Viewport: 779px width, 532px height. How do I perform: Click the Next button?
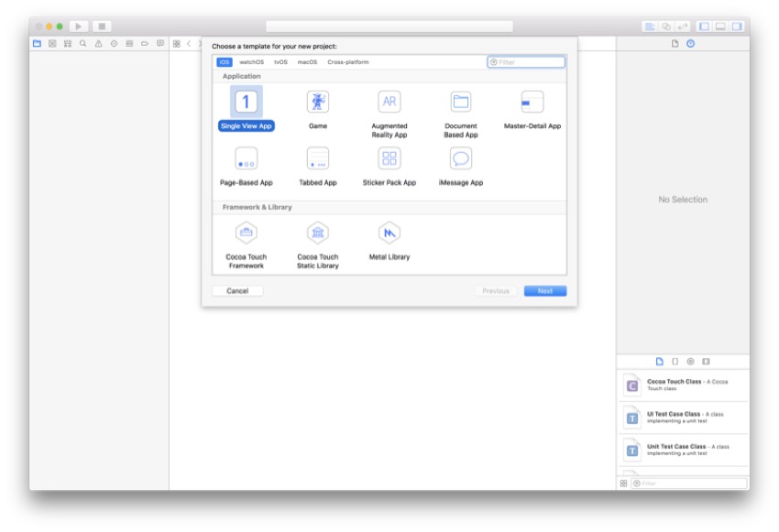click(545, 291)
